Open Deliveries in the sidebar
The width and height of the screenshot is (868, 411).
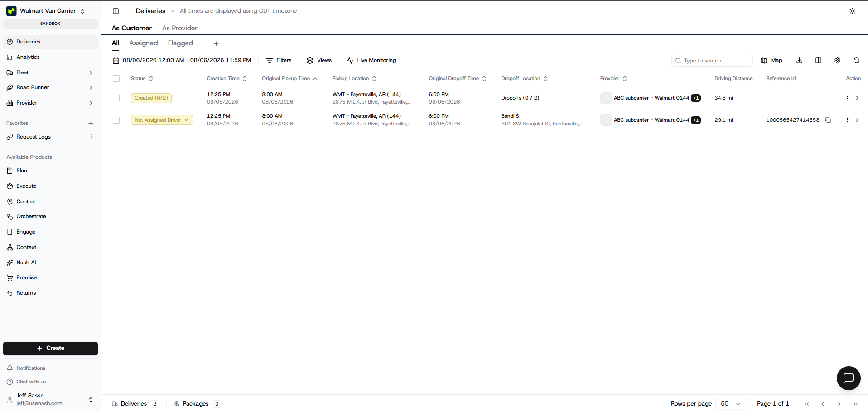click(50, 42)
